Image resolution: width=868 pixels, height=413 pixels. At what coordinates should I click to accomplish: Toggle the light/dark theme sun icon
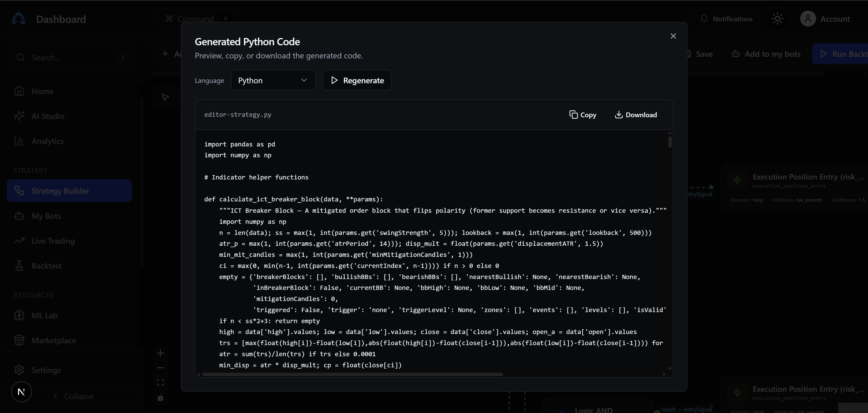[777, 19]
